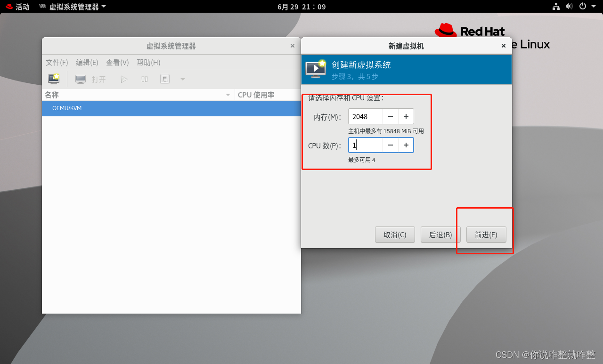Screen dimensions: 603x364
Task: Click the CPU 使用率 column header
Action: click(268, 95)
